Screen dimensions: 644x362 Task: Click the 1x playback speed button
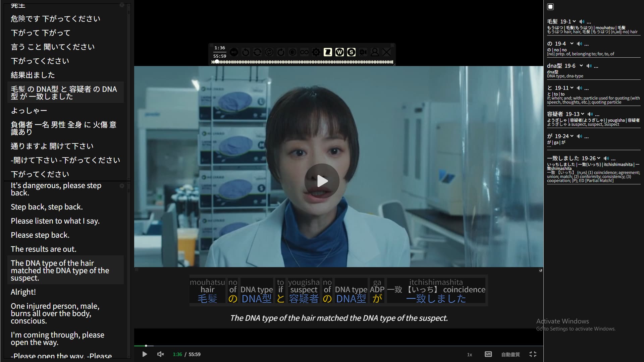click(x=469, y=355)
